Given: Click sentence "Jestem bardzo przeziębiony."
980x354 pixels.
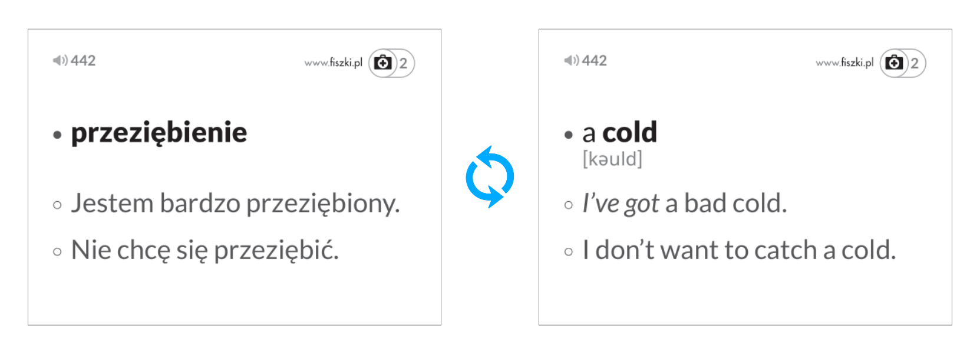Looking at the screenshot, I should 235,204.
